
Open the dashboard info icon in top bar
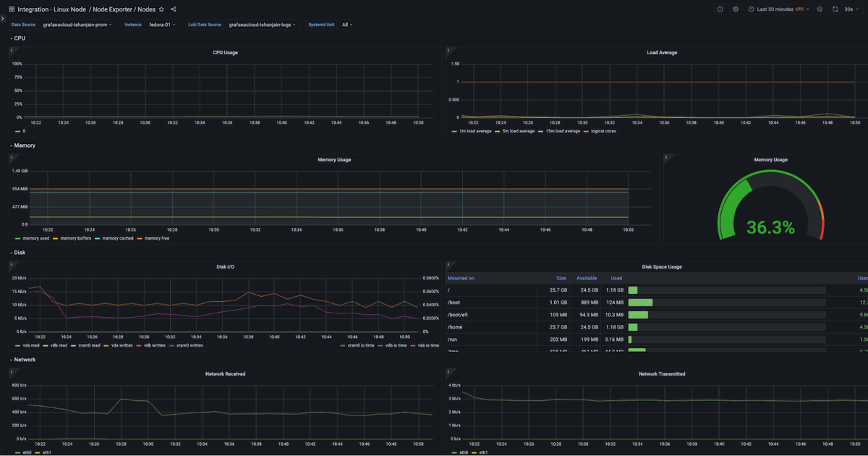click(x=720, y=9)
